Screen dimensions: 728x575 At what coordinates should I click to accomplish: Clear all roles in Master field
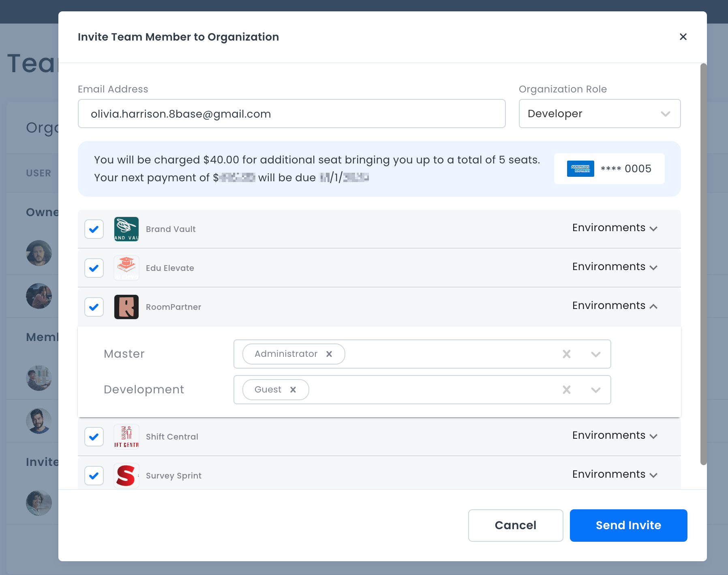coord(566,354)
